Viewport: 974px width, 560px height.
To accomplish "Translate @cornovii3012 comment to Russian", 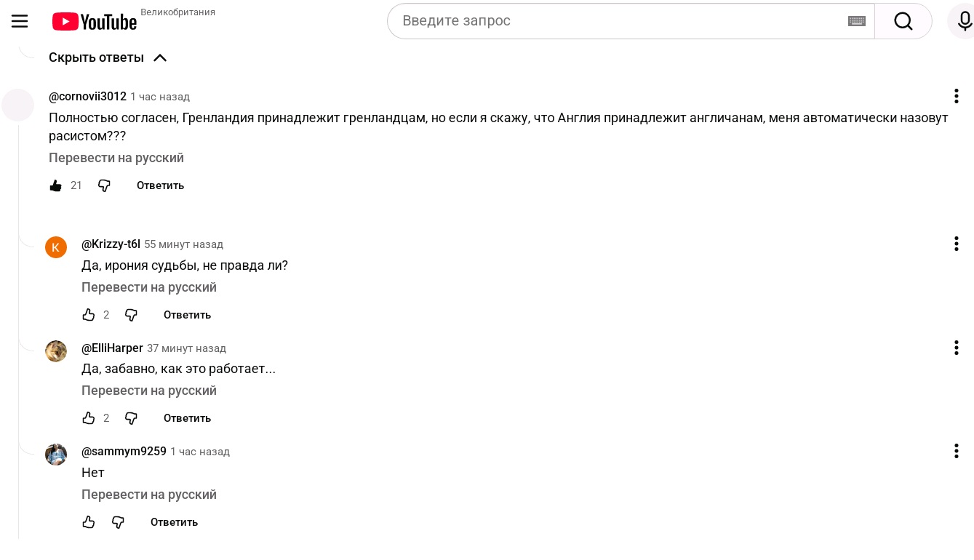I will (x=116, y=158).
